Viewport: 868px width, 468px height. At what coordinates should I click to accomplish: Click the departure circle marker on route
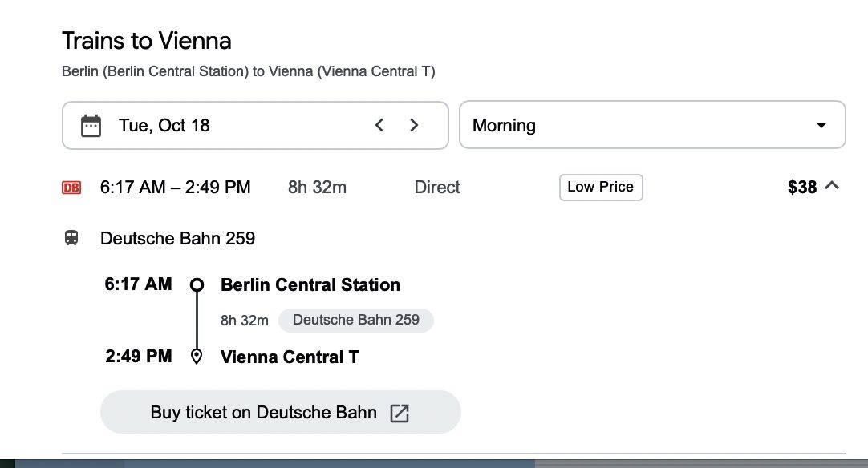[x=197, y=285]
